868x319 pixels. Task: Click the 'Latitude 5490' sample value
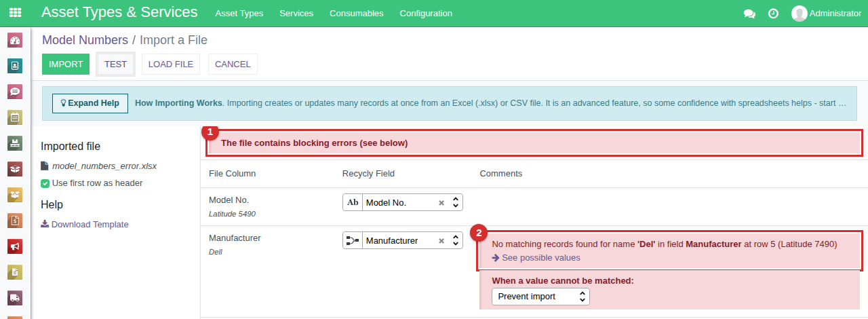pos(232,214)
